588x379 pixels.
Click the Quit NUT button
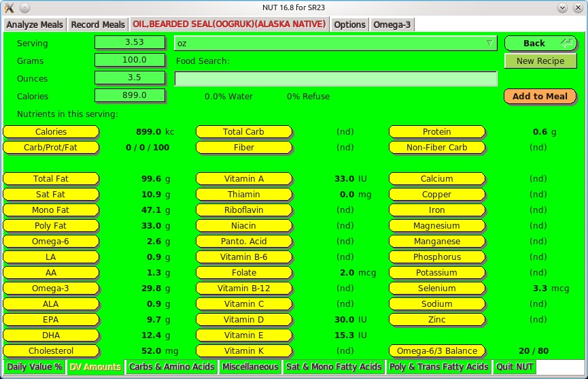tap(515, 367)
